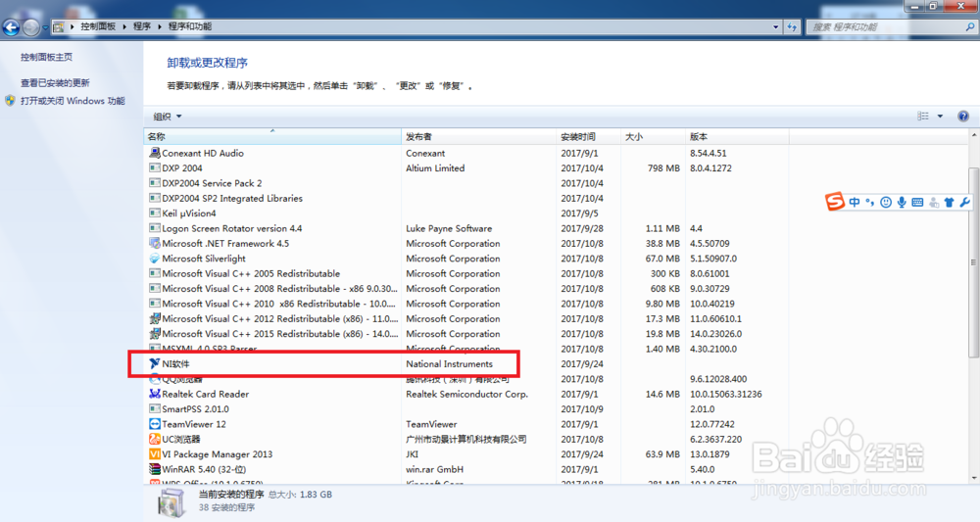Open 打开或关闭 Windows 功能 link

point(73,101)
